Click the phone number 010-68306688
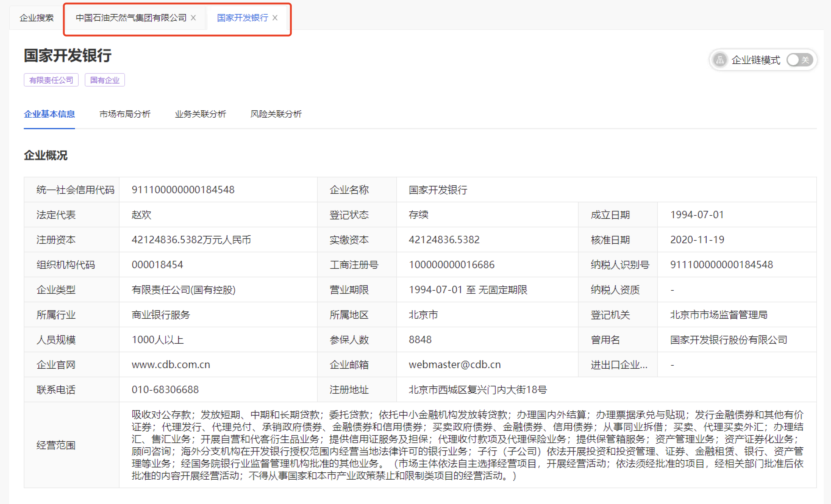 [165, 389]
